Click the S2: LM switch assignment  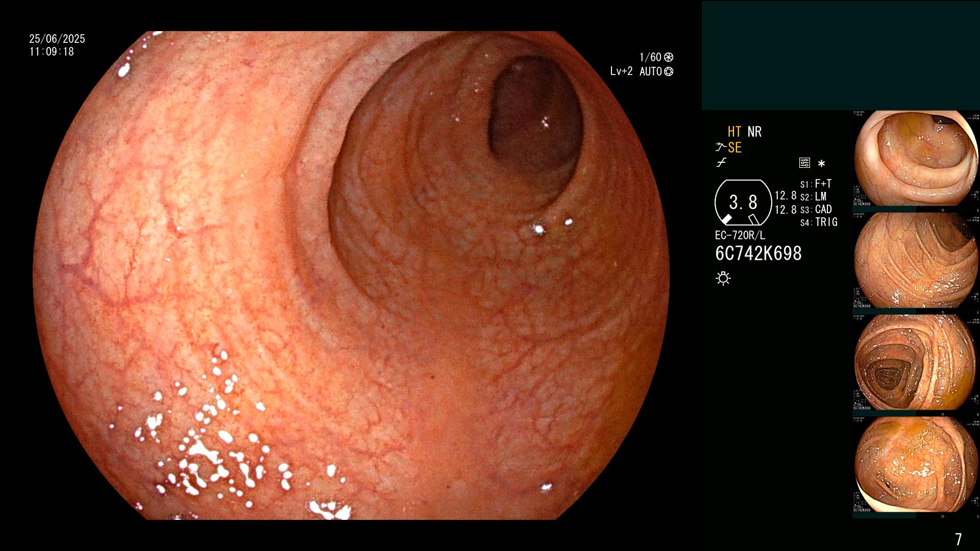813,196
